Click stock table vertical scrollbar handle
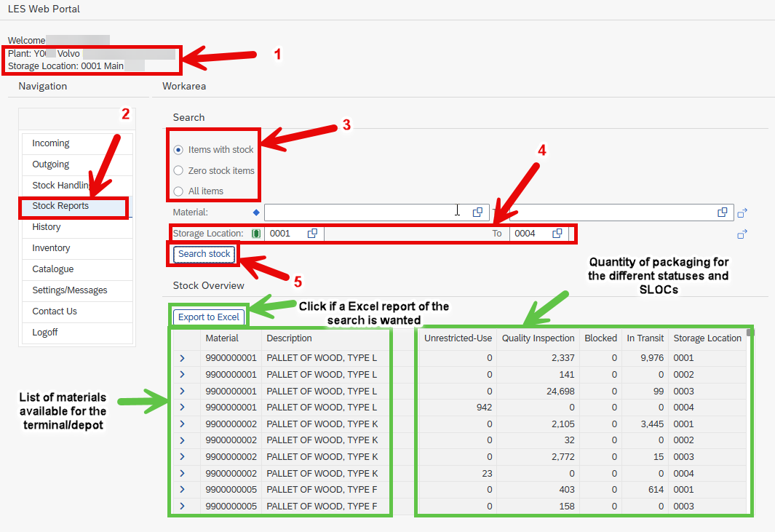The height and width of the screenshot is (532, 775). coord(750,333)
